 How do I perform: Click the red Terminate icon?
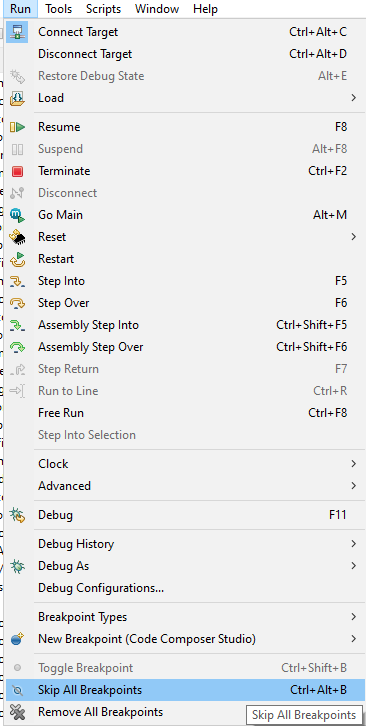point(18,171)
